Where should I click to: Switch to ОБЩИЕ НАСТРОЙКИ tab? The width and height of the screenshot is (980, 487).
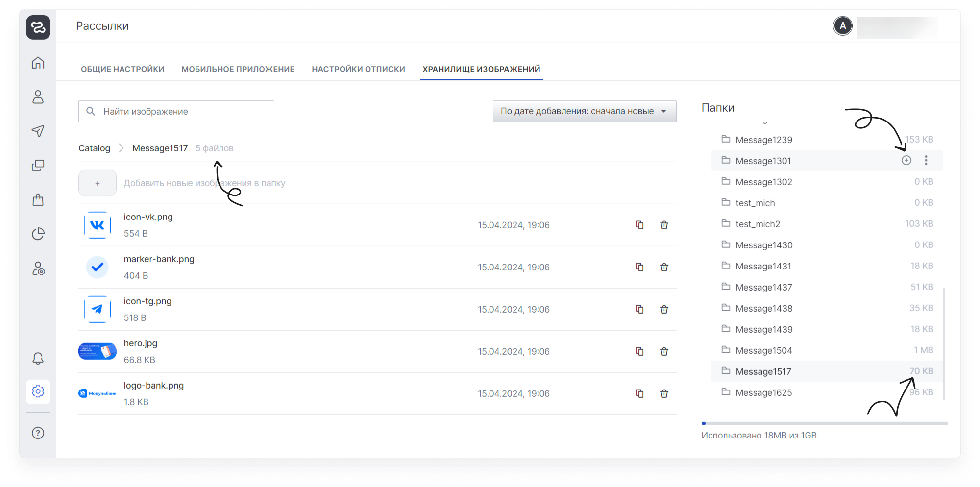[x=122, y=69]
